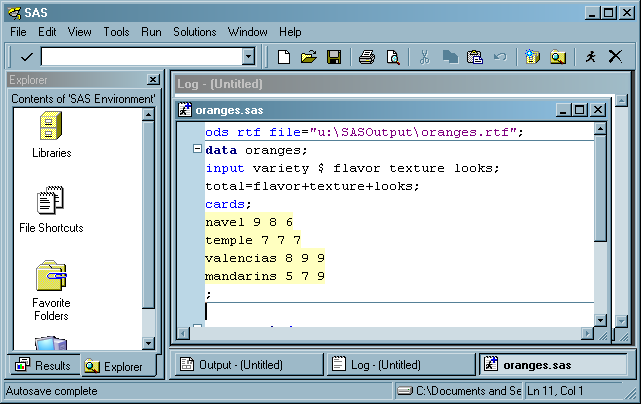Close the Explorer panel
Image resolution: width=641 pixels, height=404 pixels.
[152, 80]
